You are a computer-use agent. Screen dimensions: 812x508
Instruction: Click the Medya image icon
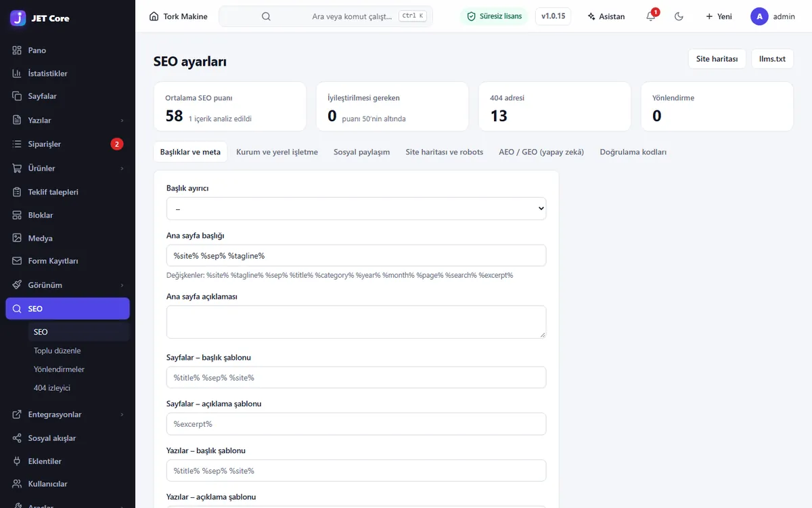pos(17,238)
